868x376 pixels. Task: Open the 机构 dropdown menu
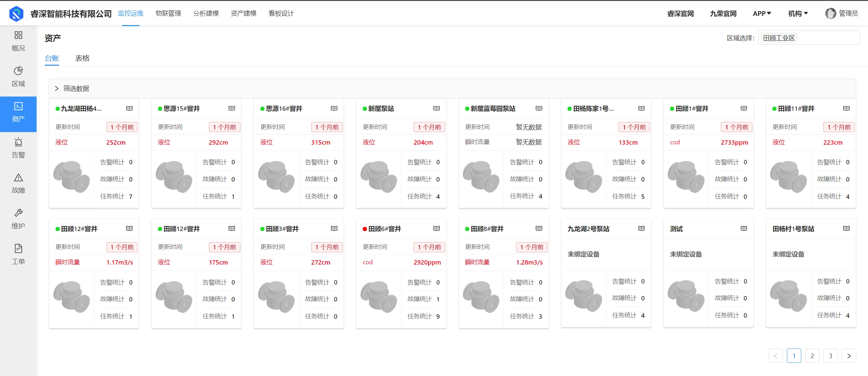click(x=798, y=14)
